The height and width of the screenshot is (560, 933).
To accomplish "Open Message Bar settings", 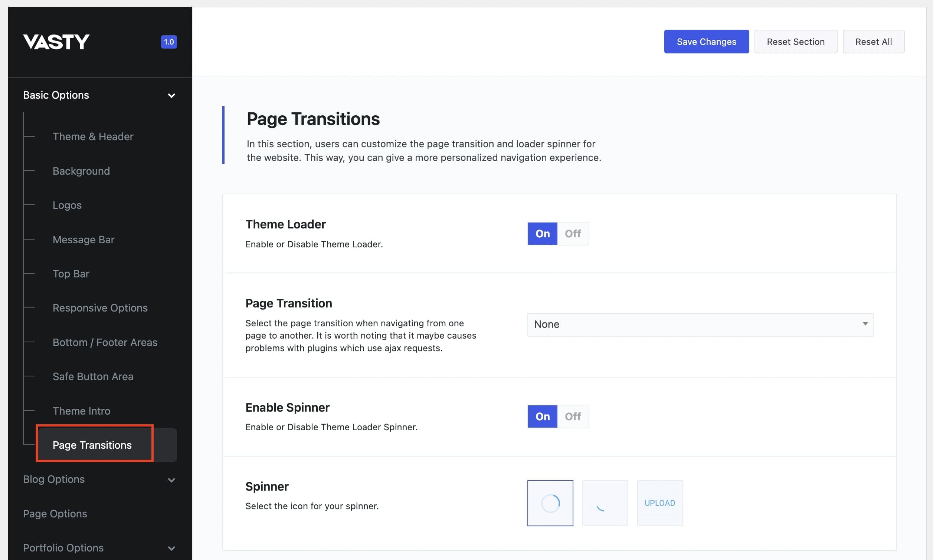I will click(84, 239).
